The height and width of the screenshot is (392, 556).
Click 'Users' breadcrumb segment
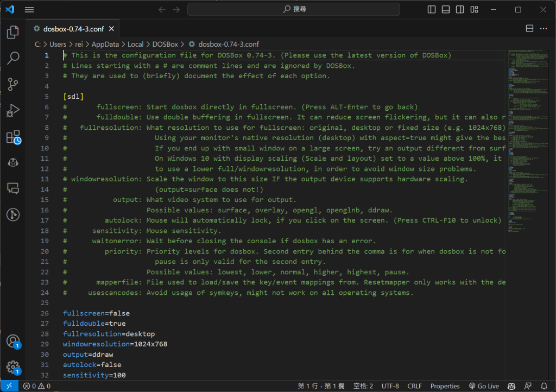[x=58, y=45]
